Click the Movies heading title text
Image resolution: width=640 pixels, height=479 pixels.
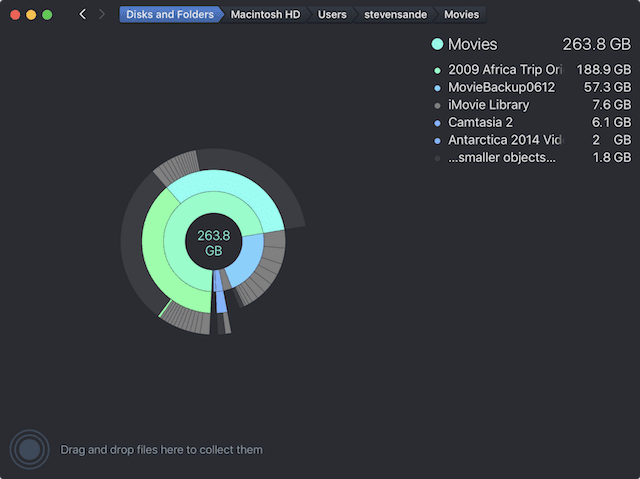coord(472,44)
